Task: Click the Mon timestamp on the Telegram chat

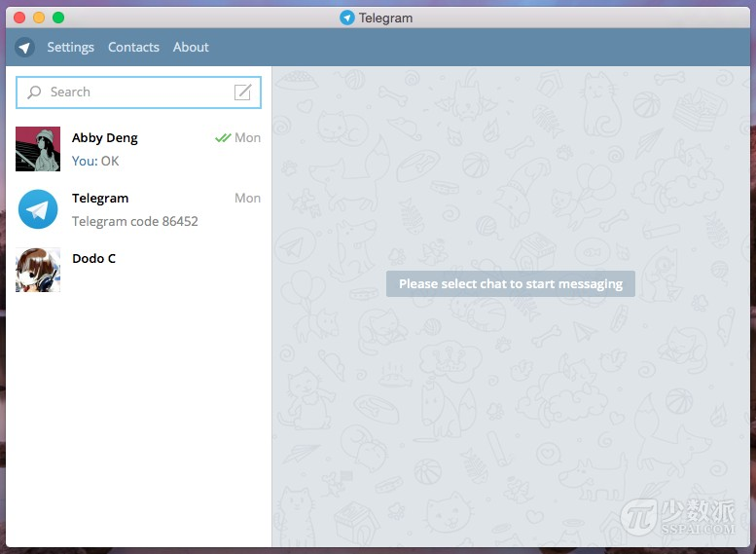Action: click(x=247, y=199)
